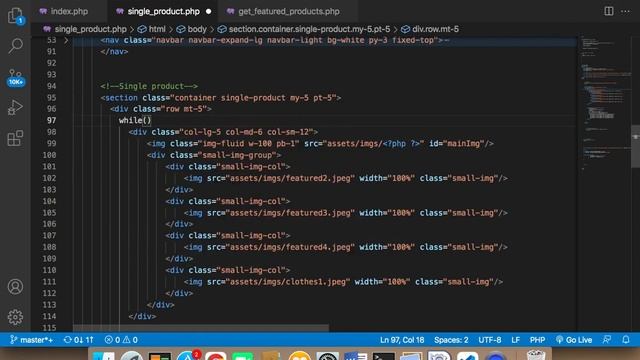Open Source Control view with 10K+ badge
Screen dimensions: 640x360
15,78
